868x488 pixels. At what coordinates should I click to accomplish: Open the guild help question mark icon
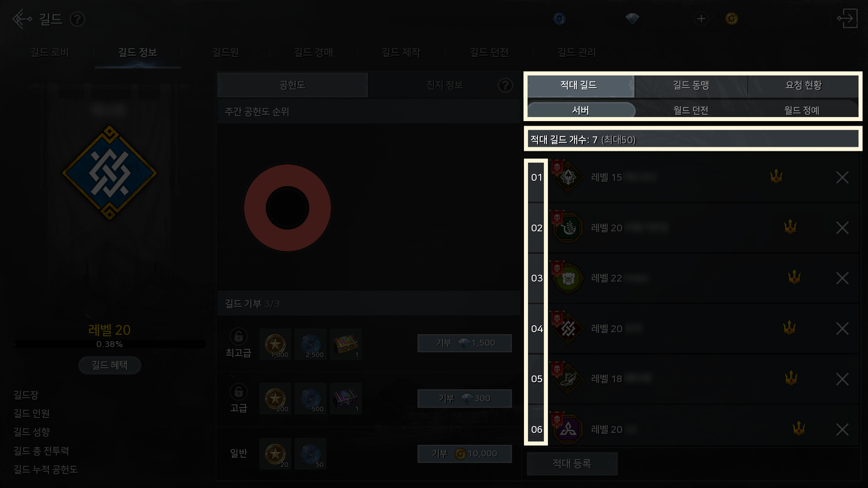pos(77,19)
